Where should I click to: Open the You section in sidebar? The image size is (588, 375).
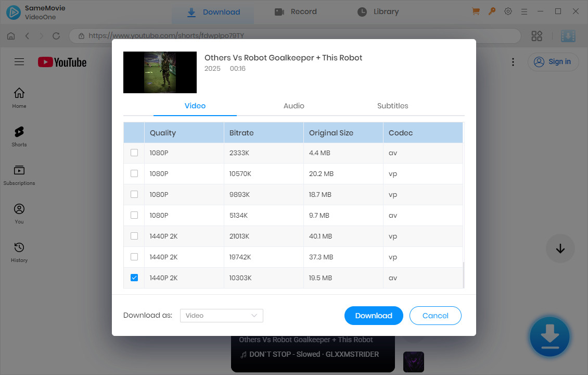[x=19, y=214]
